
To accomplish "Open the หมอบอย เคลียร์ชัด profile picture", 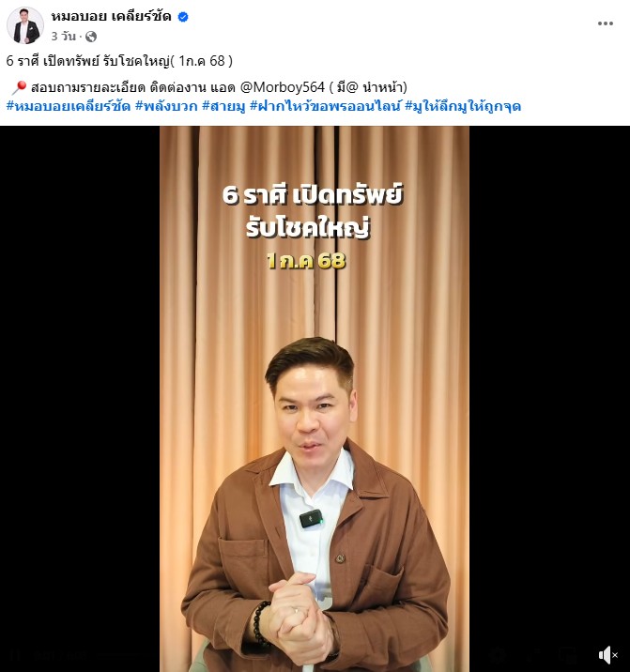I will [x=25, y=25].
